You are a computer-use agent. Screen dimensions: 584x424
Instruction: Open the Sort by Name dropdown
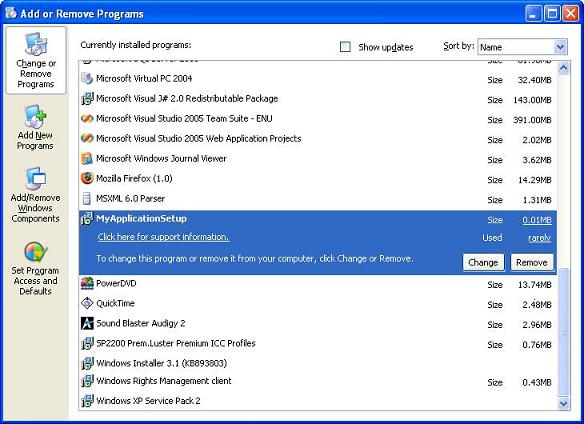tap(560, 47)
